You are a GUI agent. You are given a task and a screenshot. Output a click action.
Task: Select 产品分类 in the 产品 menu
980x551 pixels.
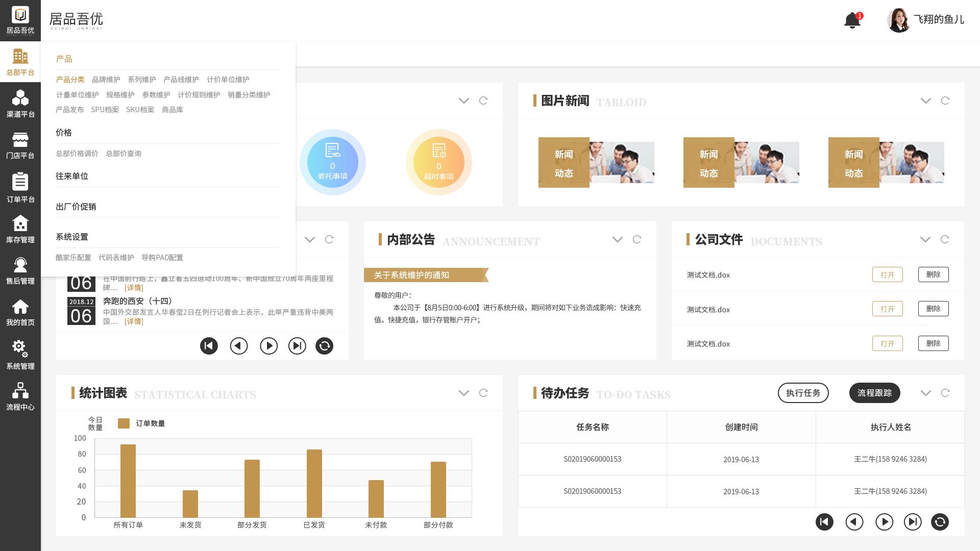pyautogui.click(x=70, y=80)
